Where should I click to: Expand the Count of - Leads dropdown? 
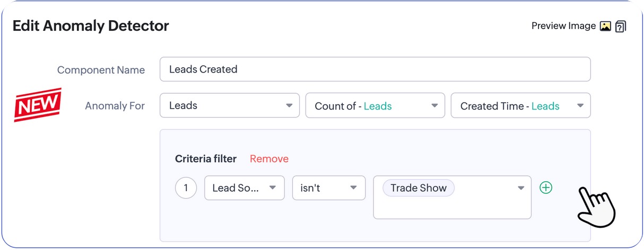point(375,106)
